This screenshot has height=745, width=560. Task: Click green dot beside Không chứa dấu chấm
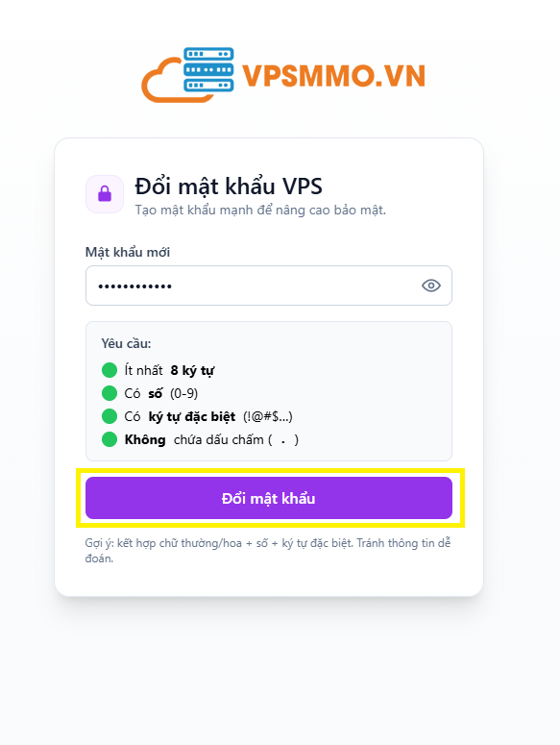110,439
